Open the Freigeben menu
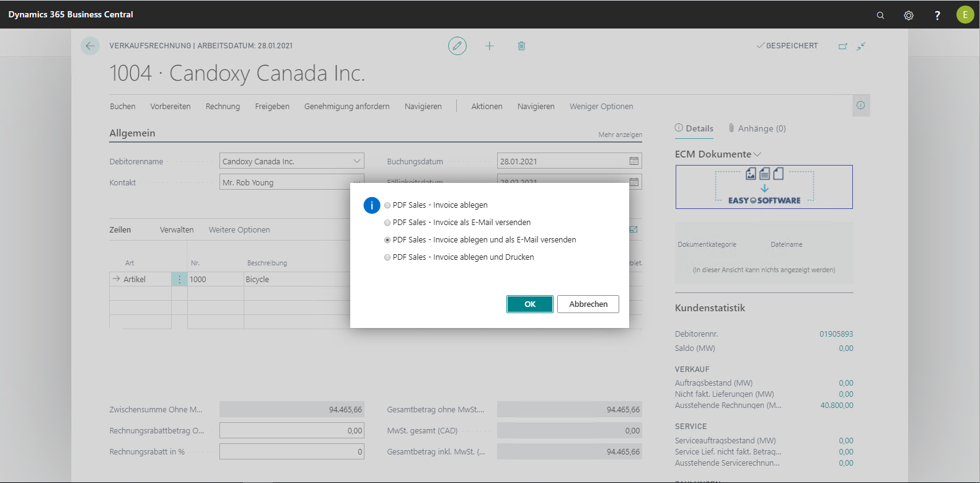The image size is (980, 483). (x=272, y=107)
